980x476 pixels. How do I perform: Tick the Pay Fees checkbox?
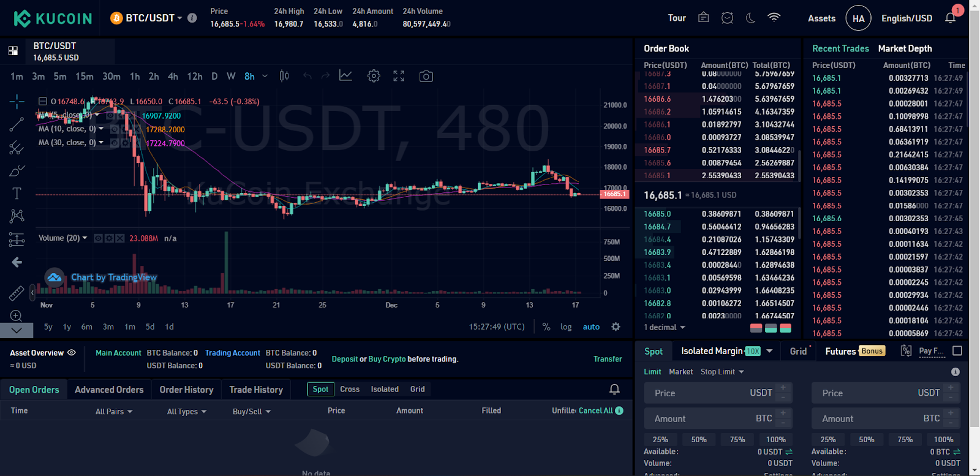pos(957,351)
